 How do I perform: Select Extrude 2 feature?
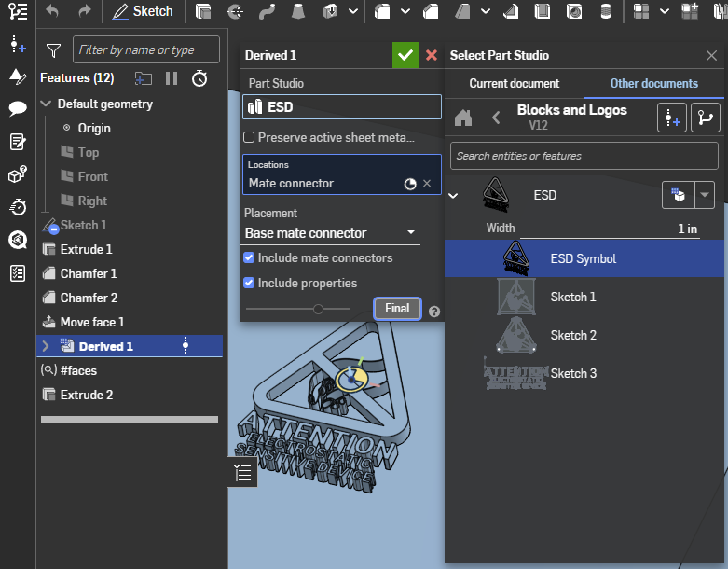pos(87,395)
